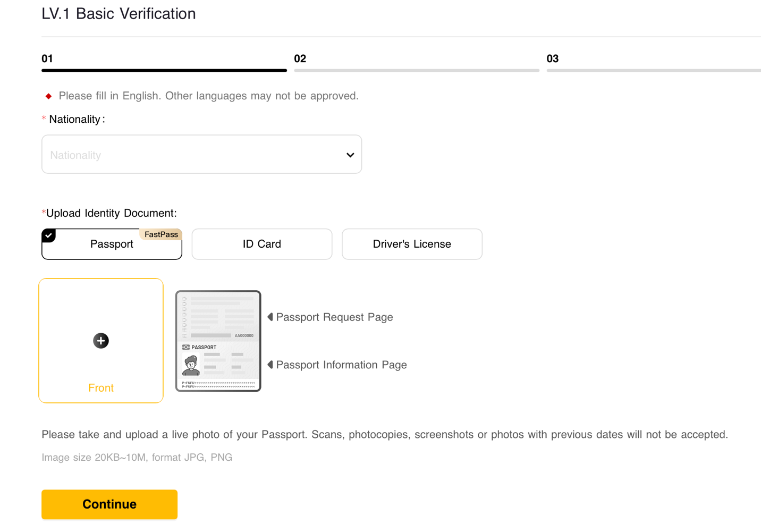This screenshot has height=532, width=761.
Task: Click the Continue button
Action: click(109, 504)
